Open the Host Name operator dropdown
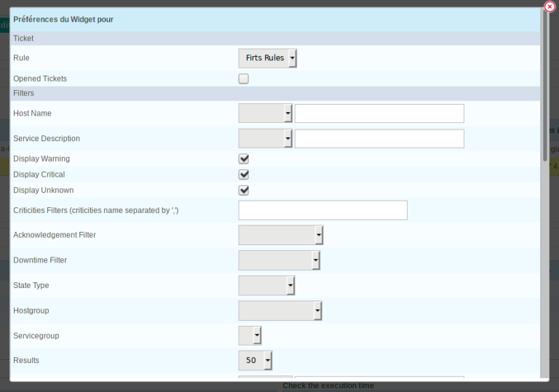This screenshot has height=392, width=559. [265, 113]
